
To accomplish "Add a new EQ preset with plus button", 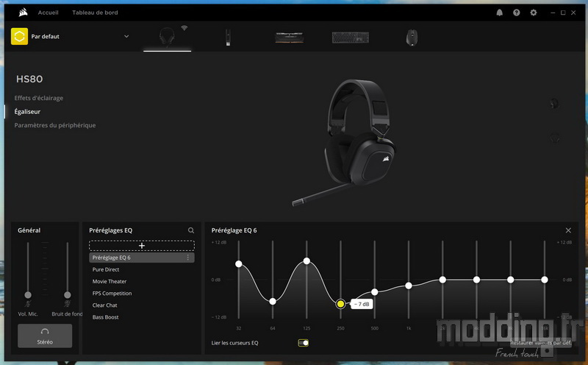I will click(x=142, y=246).
